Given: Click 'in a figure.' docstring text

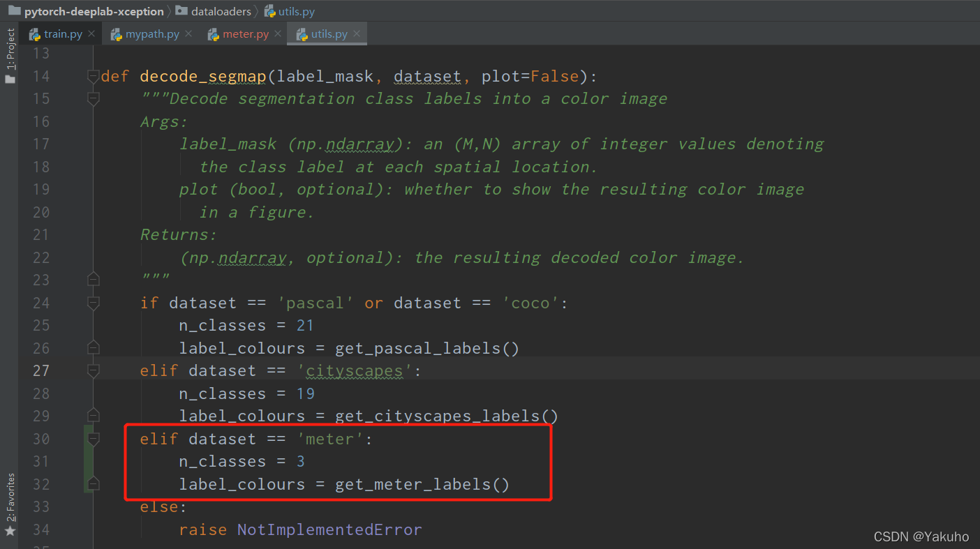Looking at the screenshot, I should coord(257,212).
